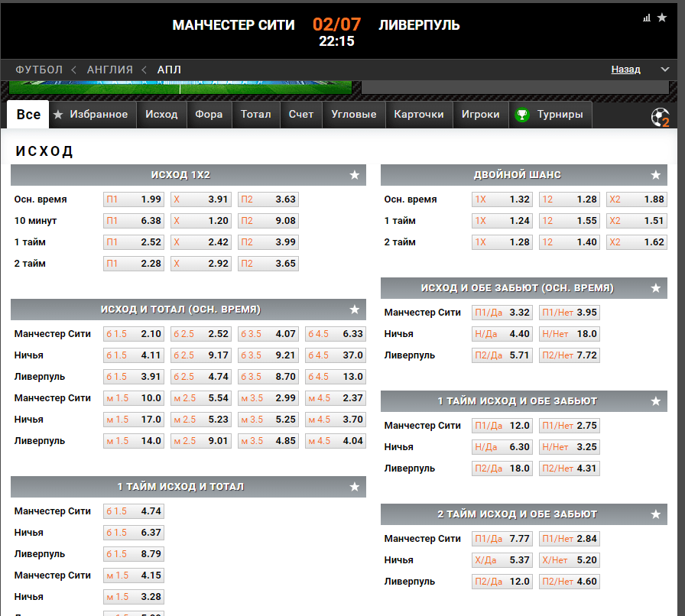Viewport: 685px width, 616px height.
Task: Pick 1 тайм П1/Нет at 2.75
Action: click(570, 426)
